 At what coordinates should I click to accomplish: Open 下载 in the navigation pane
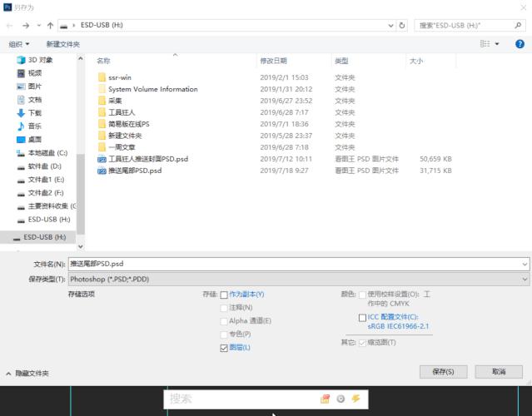pyautogui.click(x=29, y=113)
